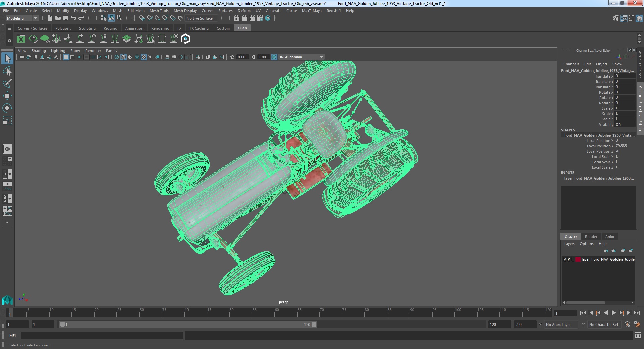
Task: Move the selected layer up
Action: coord(606,251)
